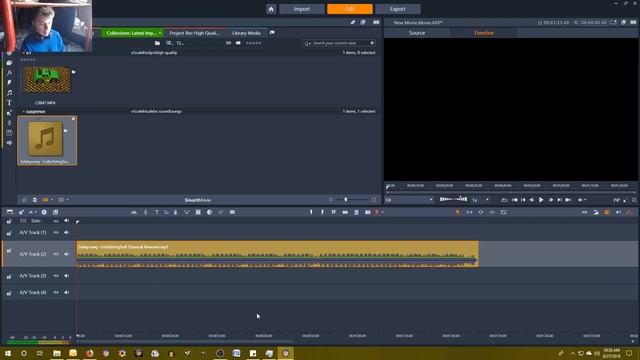Screen dimensions: 640x360
Task: Hide A/V Track (3) video visibility
Action: click(56, 276)
